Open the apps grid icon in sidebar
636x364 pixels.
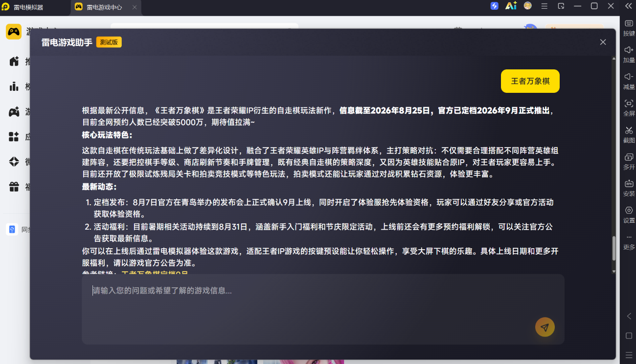pyautogui.click(x=14, y=137)
